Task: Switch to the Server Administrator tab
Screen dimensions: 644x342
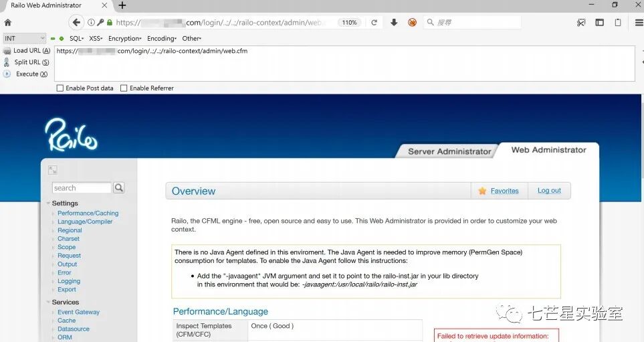Action: [x=449, y=151]
